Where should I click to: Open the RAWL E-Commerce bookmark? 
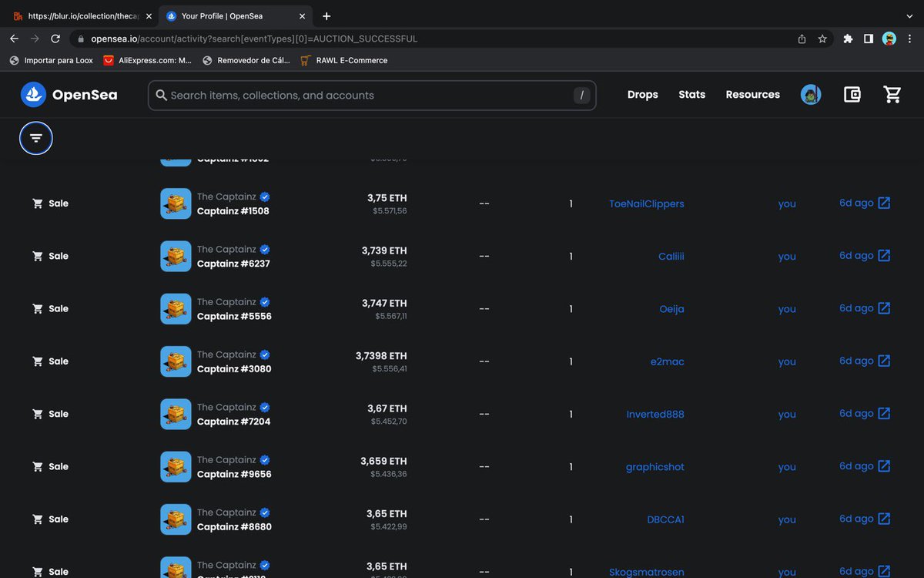344,60
